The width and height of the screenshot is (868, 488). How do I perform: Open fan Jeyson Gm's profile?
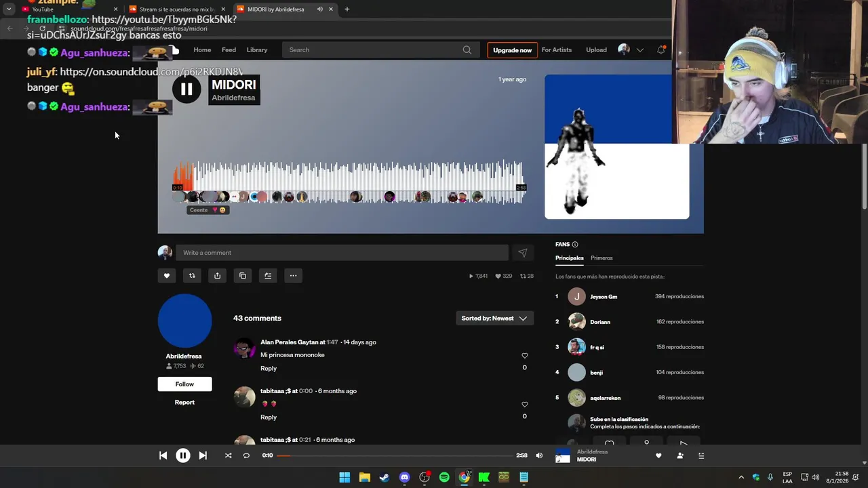point(604,297)
